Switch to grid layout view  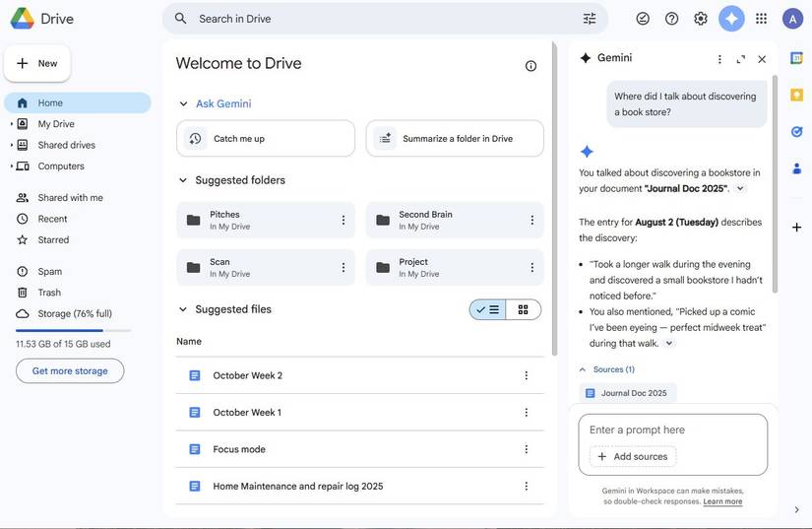523,309
